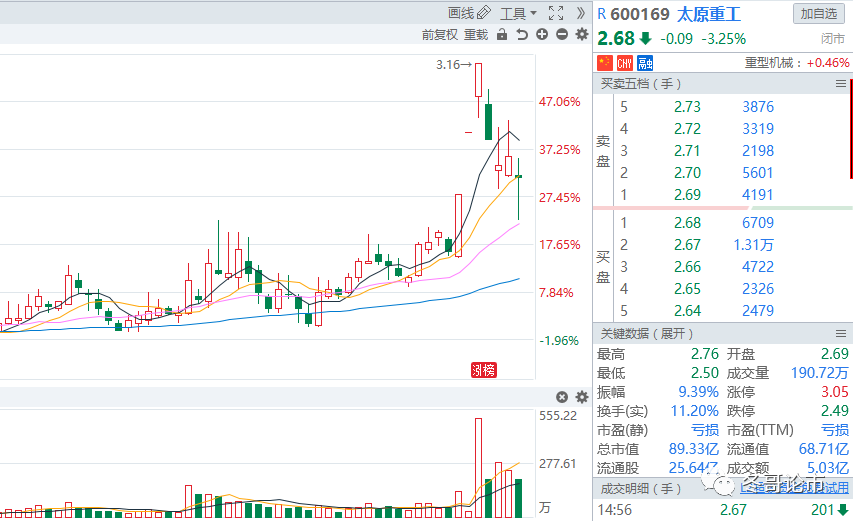Close the volume indicator panel
The width and height of the screenshot is (853, 521).
(562, 397)
